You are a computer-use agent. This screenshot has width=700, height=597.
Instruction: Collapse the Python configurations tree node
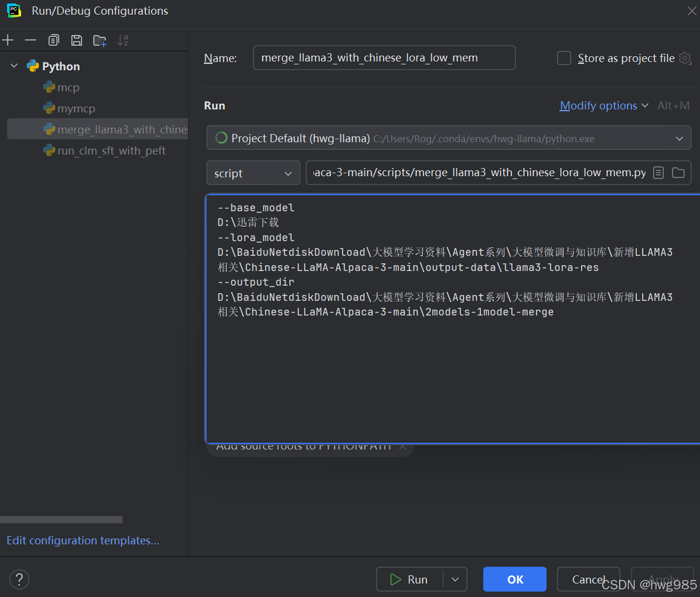(x=14, y=66)
